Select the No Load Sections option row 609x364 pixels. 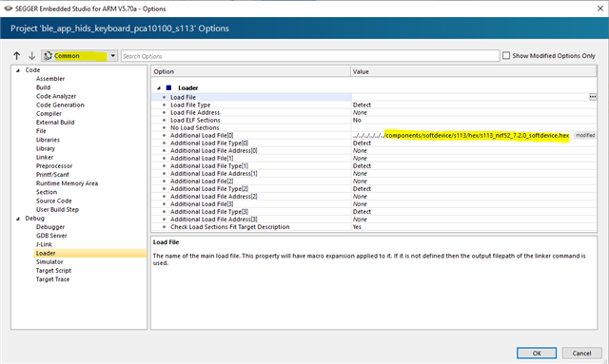pyautogui.click(x=374, y=127)
